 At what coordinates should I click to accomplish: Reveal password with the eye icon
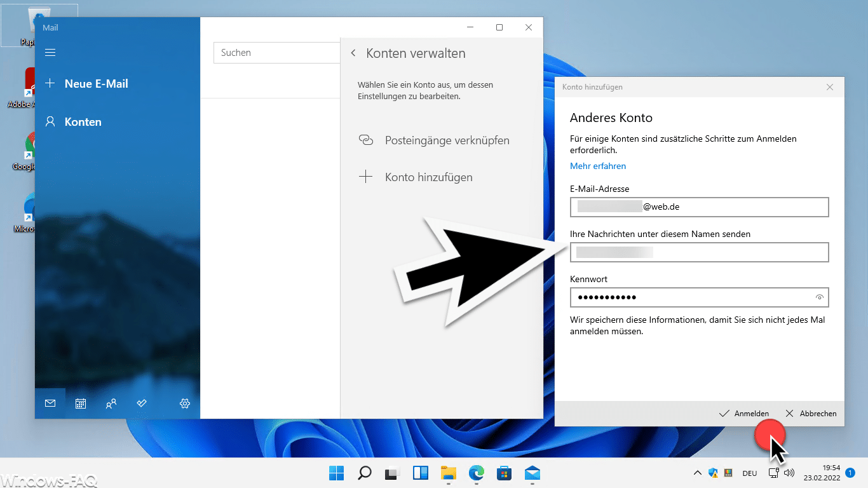click(x=820, y=297)
